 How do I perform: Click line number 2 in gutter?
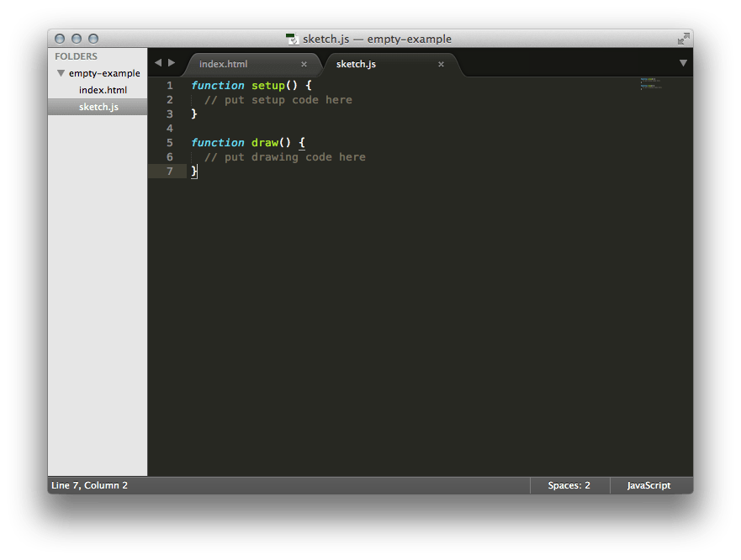[x=170, y=100]
